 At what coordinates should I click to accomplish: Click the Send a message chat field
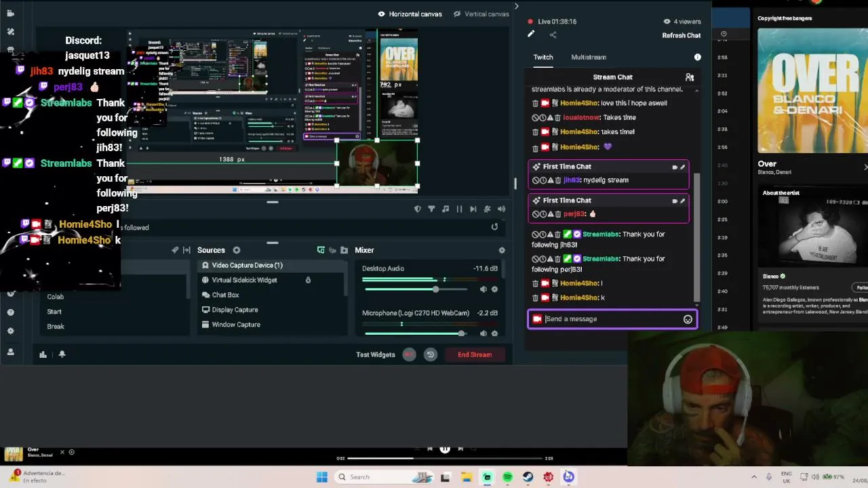[x=612, y=319]
